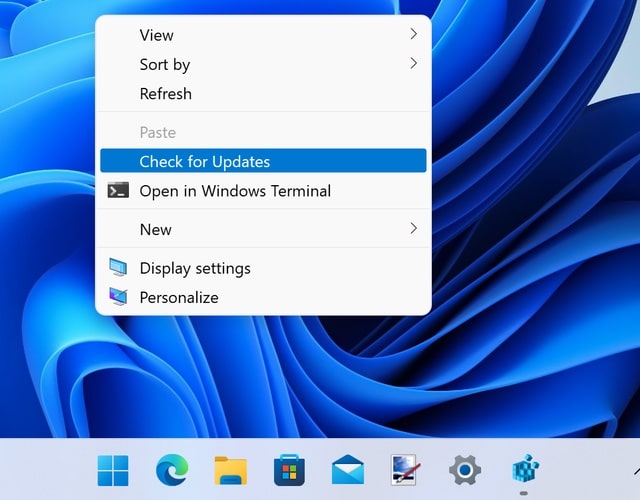Open Settings gear icon on taskbar

[x=465, y=469]
